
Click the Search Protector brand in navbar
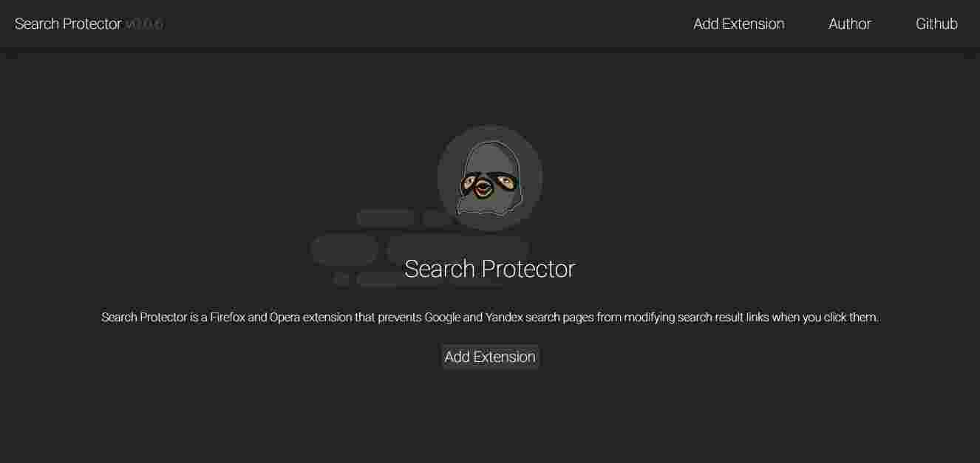click(x=68, y=24)
